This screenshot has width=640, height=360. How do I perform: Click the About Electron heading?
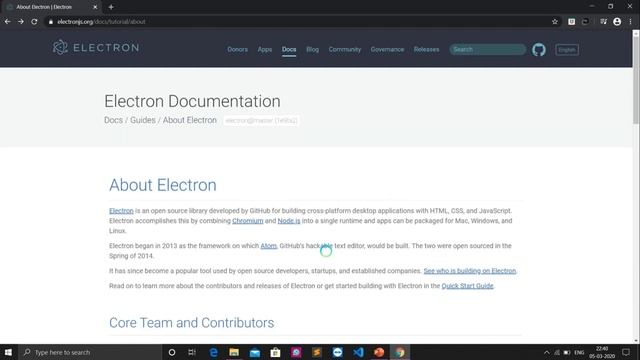(x=163, y=185)
